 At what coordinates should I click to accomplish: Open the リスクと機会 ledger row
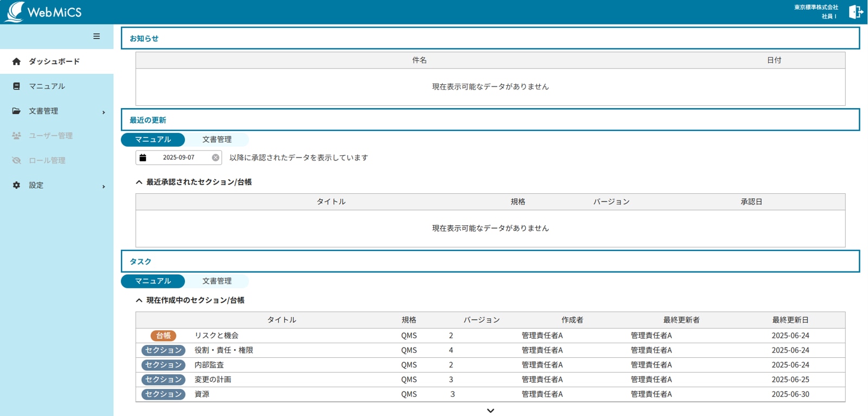click(x=216, y=336)
